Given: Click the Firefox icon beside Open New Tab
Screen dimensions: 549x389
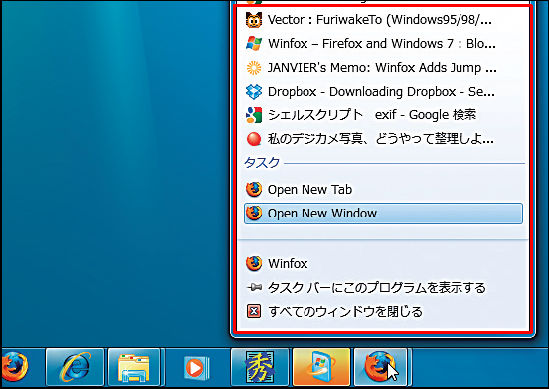Looking at the screenshot, I should pos(254,189).
